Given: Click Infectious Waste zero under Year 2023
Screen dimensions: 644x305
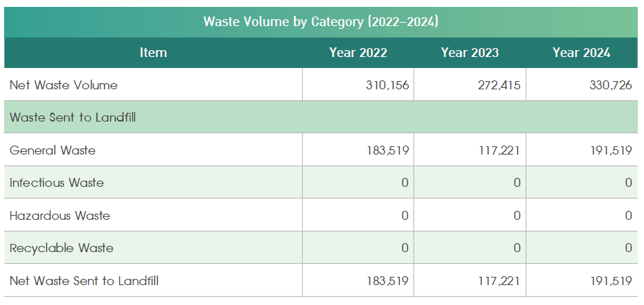Looking at the screenshot, I should [516, 183].
